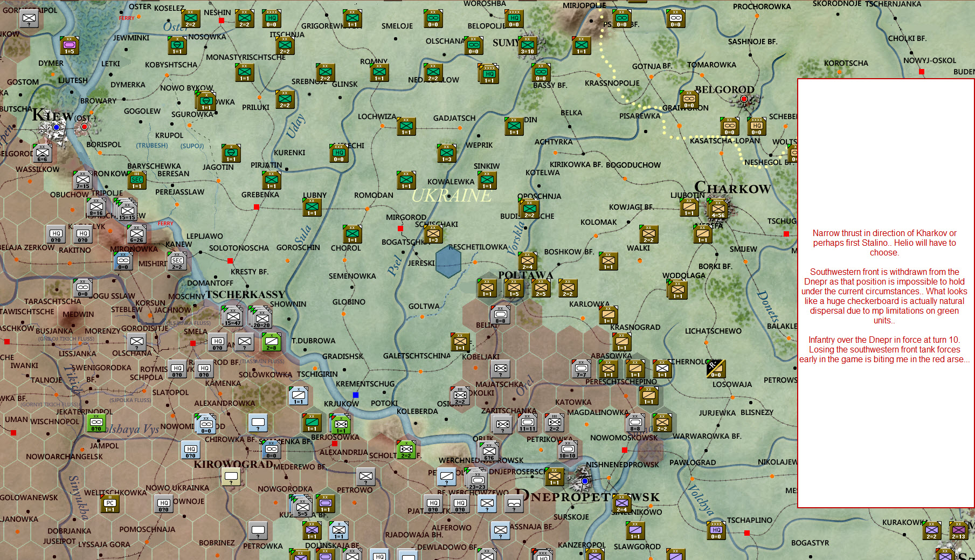Click the "Narrow thrust in direction of Kharkov" note
The width and height of the screenshot is (975, 560).
(884, 243)
